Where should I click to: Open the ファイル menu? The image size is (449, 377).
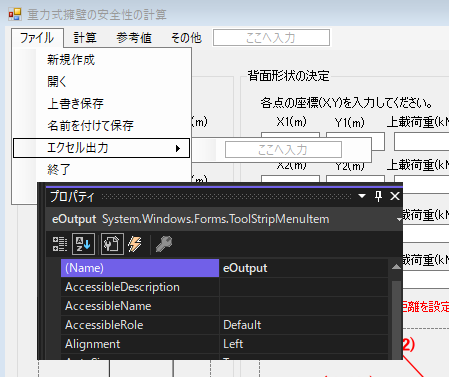point(37,38)
